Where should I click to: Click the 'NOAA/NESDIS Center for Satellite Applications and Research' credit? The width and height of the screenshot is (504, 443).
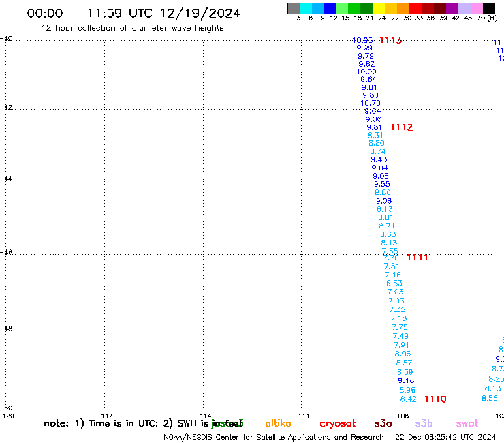point(274,438)
